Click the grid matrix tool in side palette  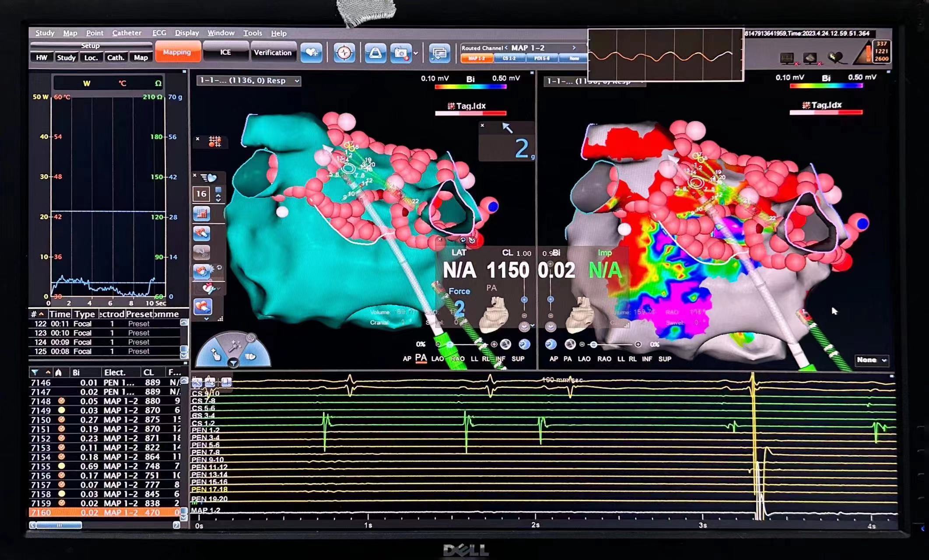pos(202,213)
